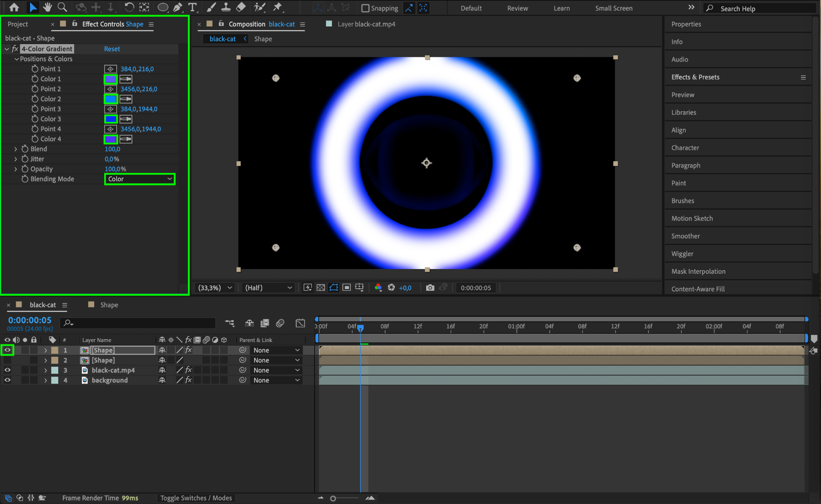Enable the Snapping checkbox

(x=365, y=8)
